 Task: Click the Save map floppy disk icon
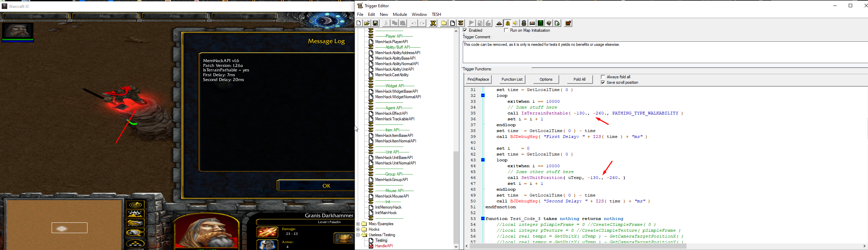pyautogui.click(x=376, y=23)
